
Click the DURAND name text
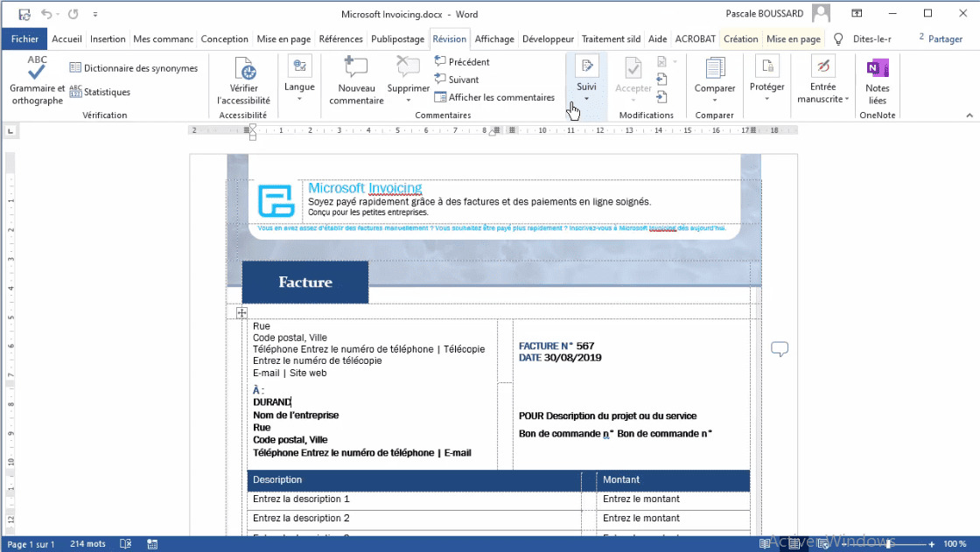click(x=272, y=402)
